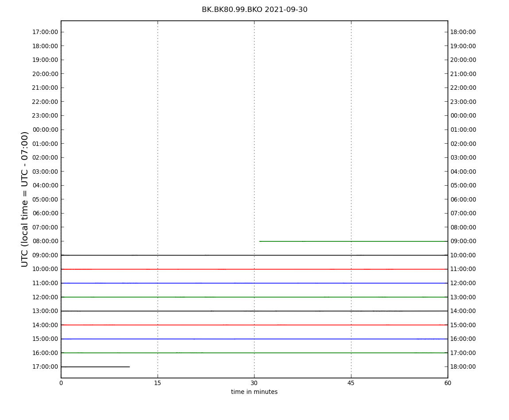Click left-axis label "14:00:00"
This screenshot has height=420, width=509.
click(45, 325)
